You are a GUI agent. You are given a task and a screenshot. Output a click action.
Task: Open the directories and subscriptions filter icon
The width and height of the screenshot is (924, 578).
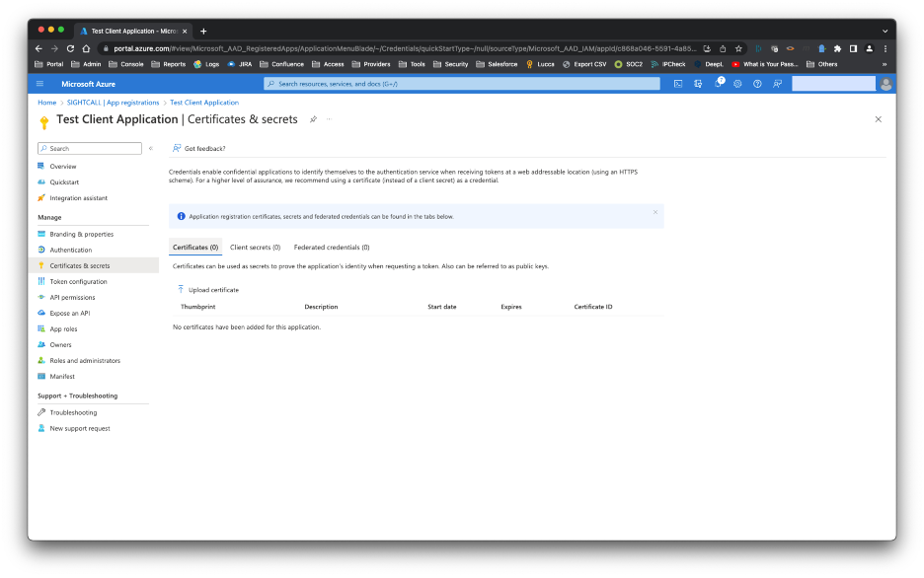click(698, 84)
